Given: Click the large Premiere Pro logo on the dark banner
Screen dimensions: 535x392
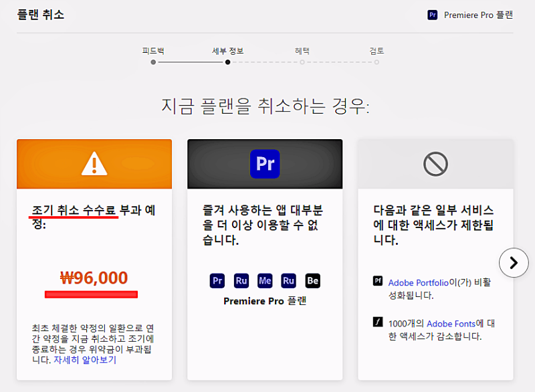Looking at the screenshot, I should click(x=265, y=164).
